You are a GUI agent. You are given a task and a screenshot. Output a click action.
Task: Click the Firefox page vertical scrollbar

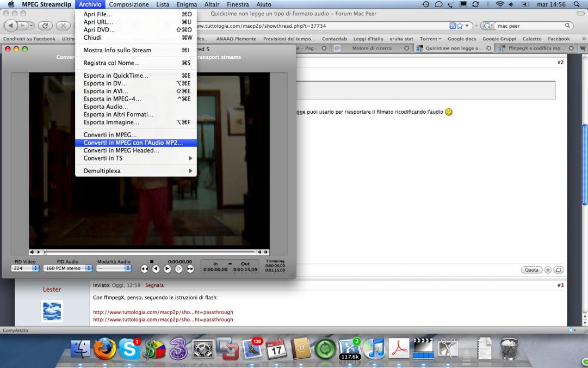click(585, 165)
